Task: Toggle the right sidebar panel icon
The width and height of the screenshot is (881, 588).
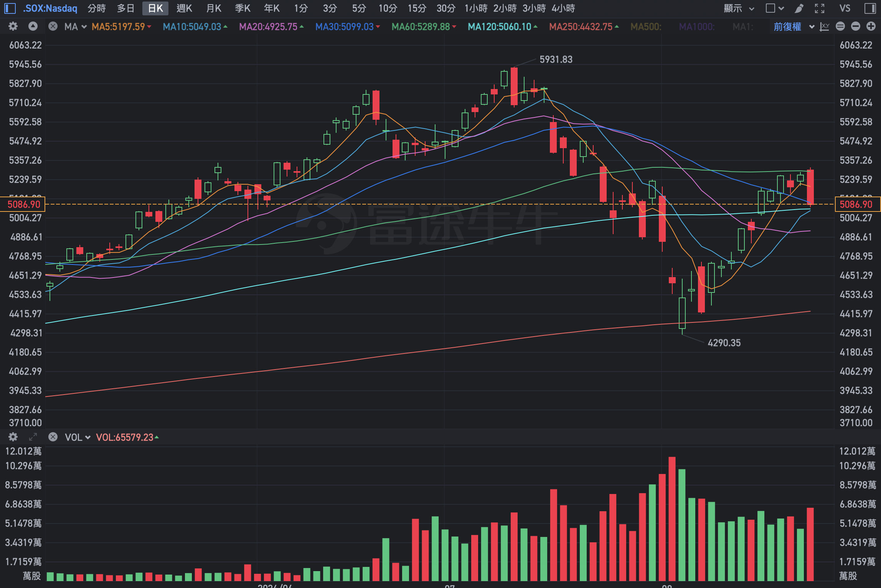Action: click(870, 8)
